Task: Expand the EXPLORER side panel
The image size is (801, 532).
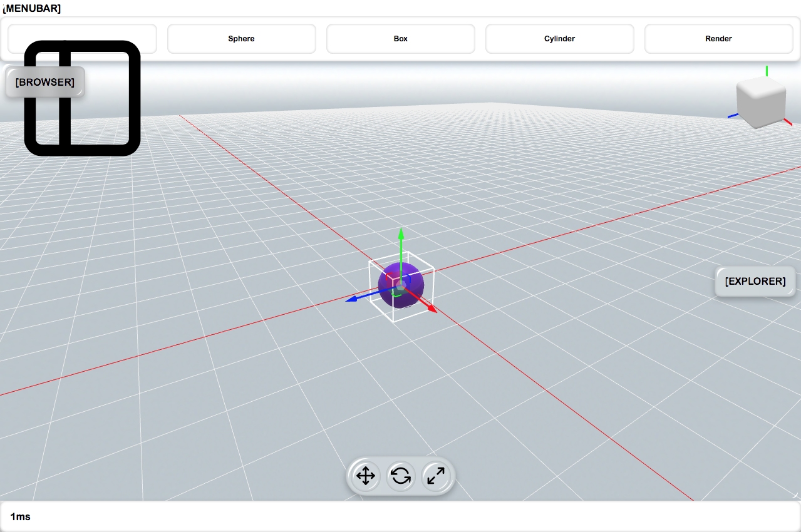Action: pyautogui.click(x=755, y=281)
